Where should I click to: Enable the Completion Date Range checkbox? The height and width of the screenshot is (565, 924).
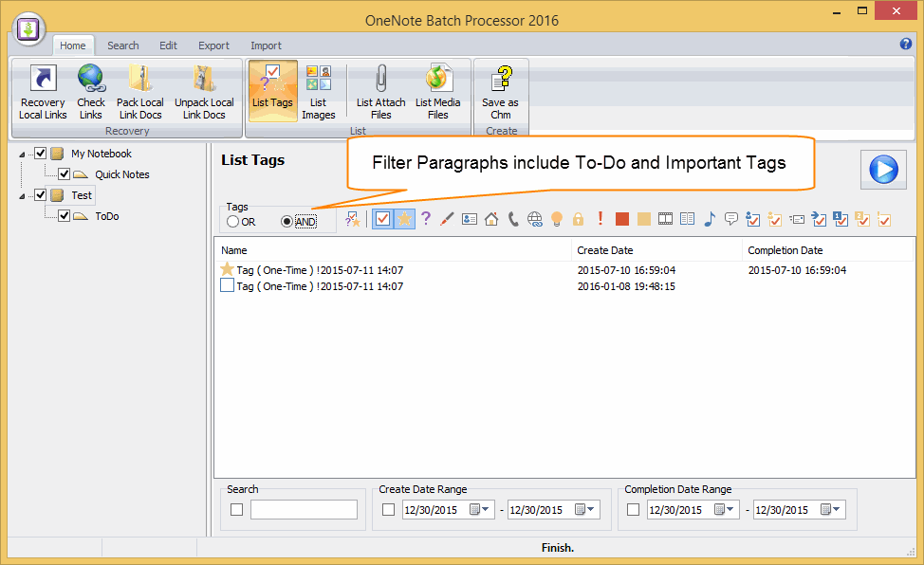(x=634, y=510)
